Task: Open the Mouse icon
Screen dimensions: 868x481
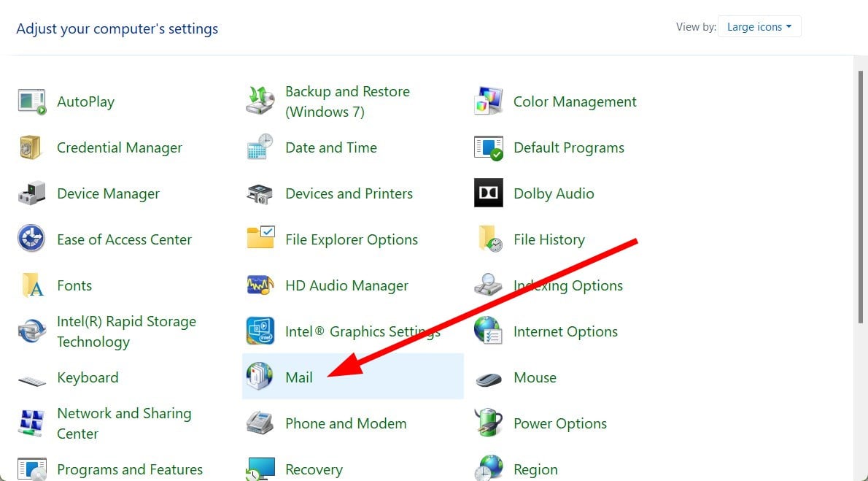Action: click(488, 379)
